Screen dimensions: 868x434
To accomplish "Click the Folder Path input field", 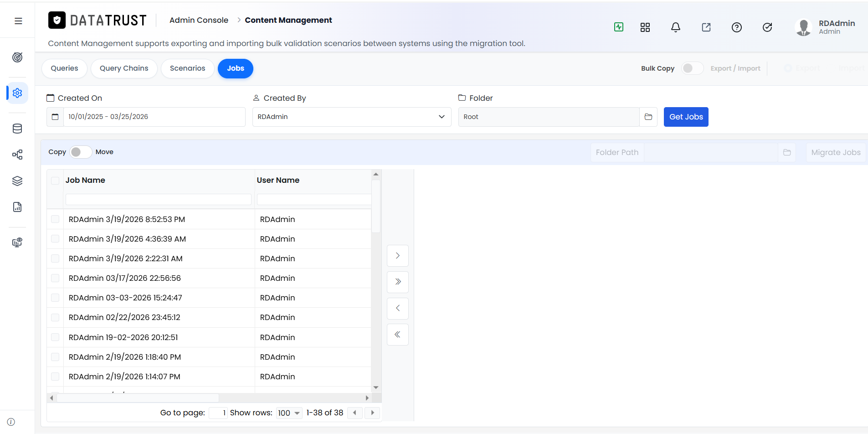I will [711, 152].
